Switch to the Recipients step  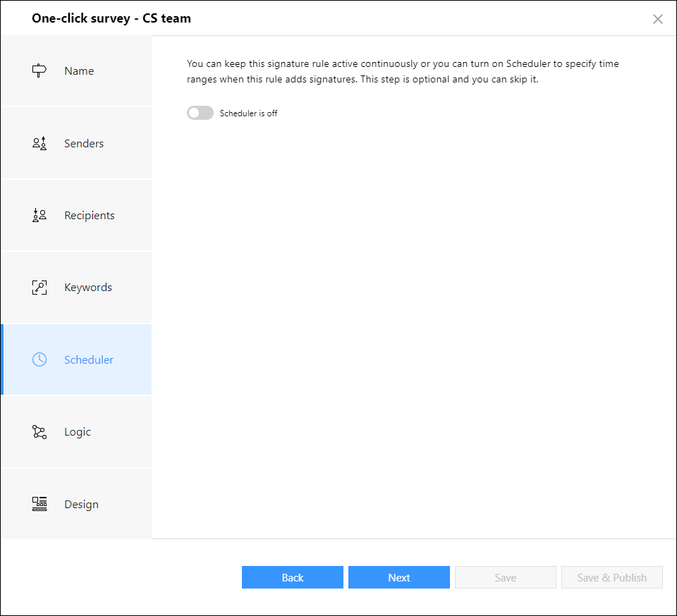76,215
